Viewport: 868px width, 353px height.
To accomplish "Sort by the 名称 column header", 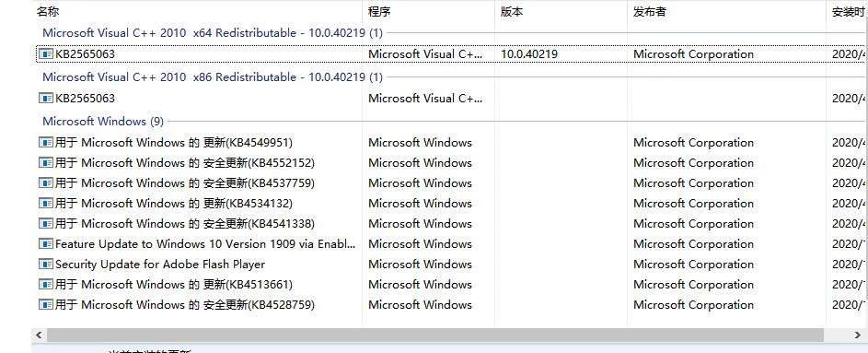I will pos(48,12).
